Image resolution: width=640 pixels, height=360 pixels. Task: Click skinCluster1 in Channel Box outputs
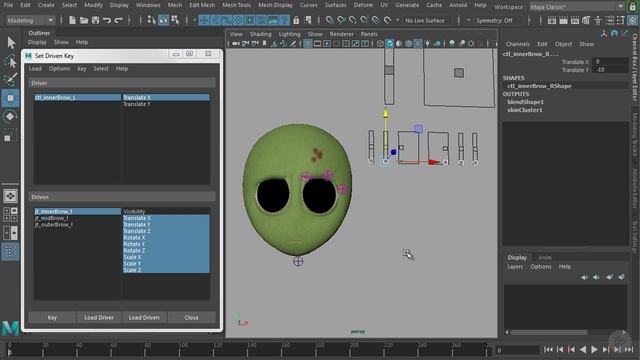click(x=525, y=110)
